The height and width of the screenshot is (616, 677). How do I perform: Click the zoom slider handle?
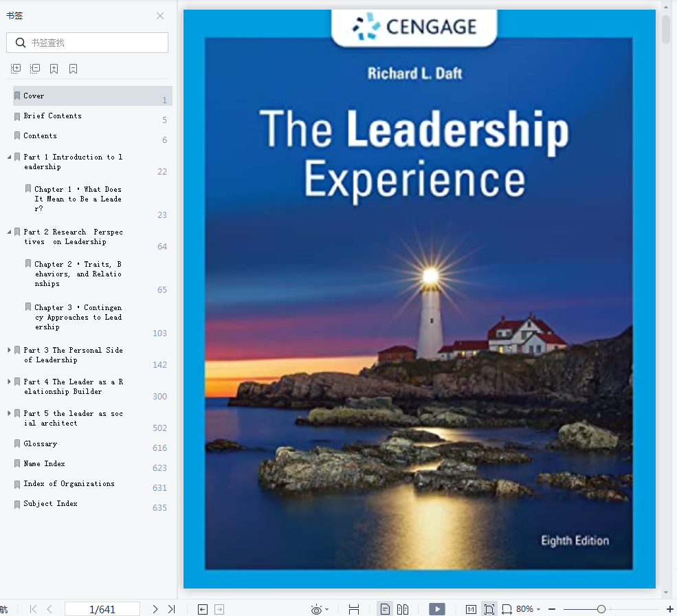(x=601, y=609)
